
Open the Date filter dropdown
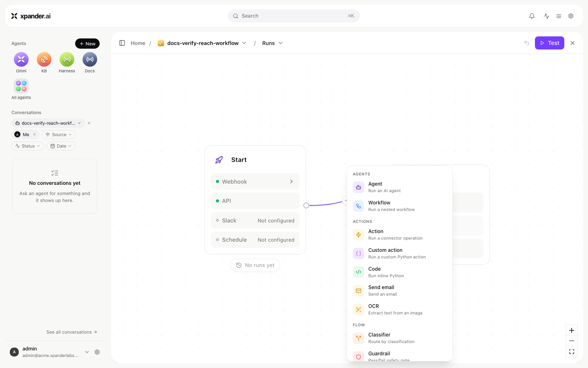click(61, 146)
